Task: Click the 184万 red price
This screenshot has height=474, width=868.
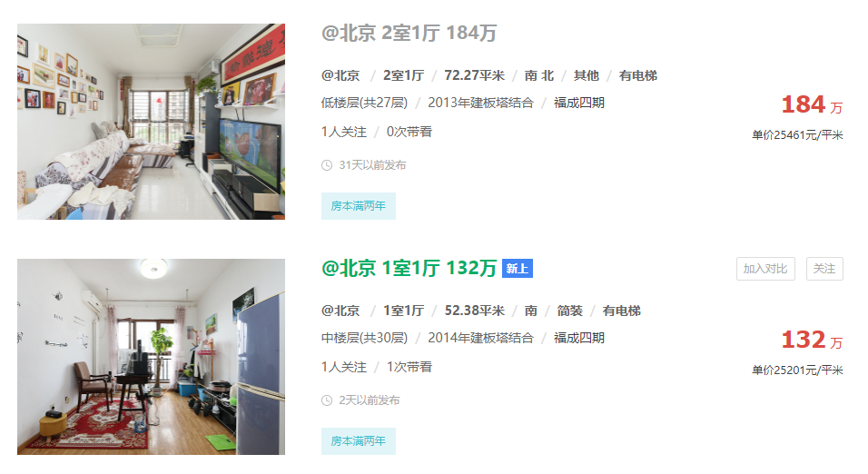Action: pyautogui.click(x=812, y=104)
